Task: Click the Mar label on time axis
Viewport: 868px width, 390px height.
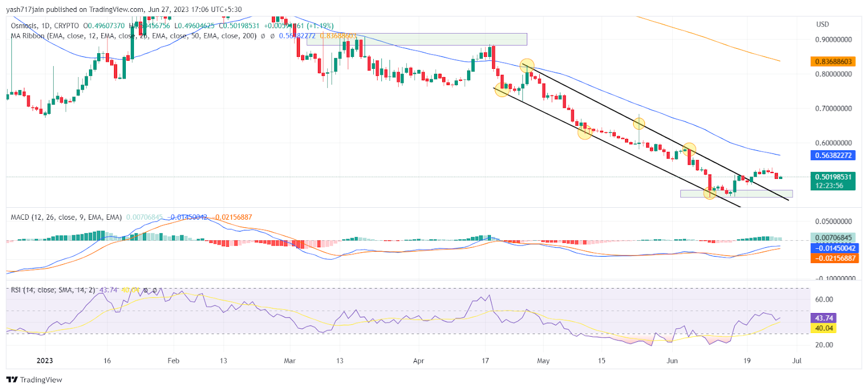Action: (x=290, y=361)
